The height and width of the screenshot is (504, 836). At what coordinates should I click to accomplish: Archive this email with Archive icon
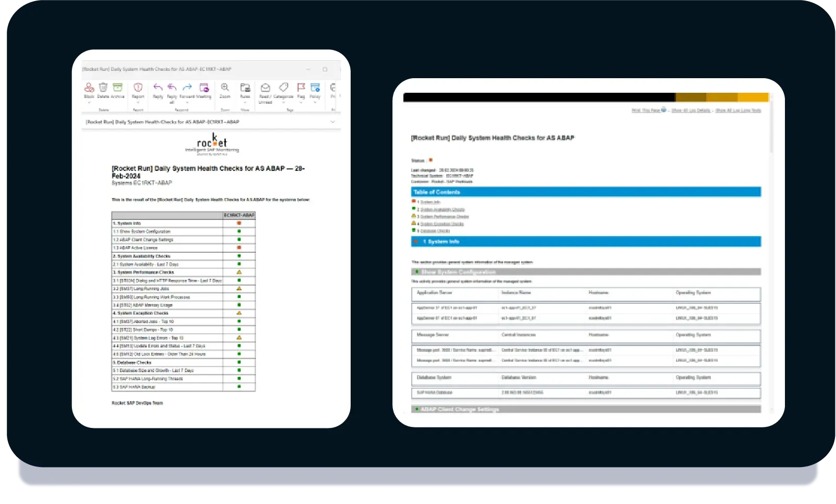point(118,87)
